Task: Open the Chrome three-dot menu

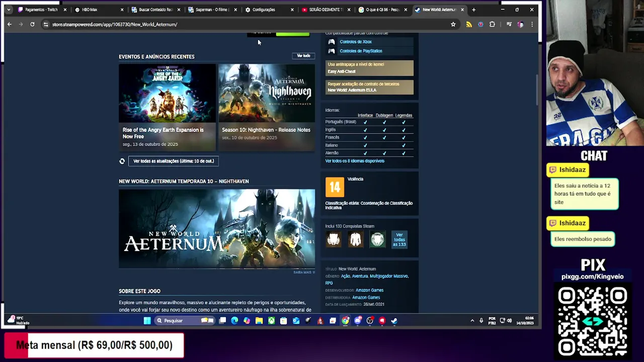Action: (x=532, y=24)
